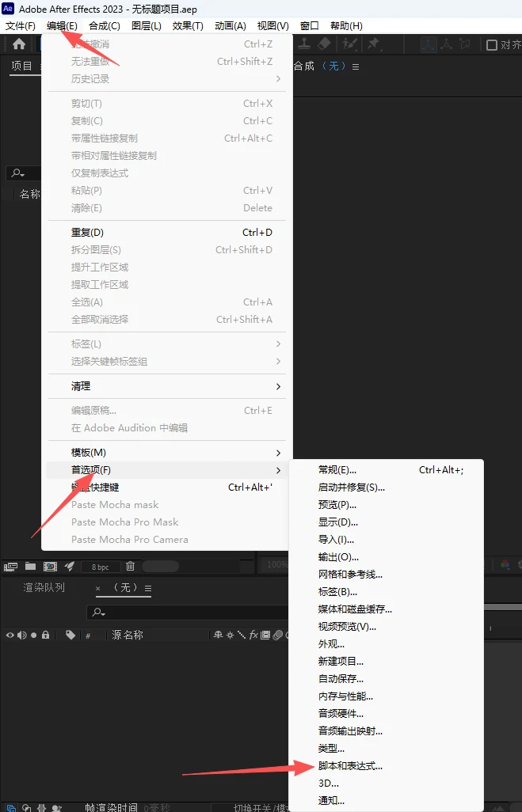Open the 视图(V) menu
The image size is (522, 812).
coord(273,26)
